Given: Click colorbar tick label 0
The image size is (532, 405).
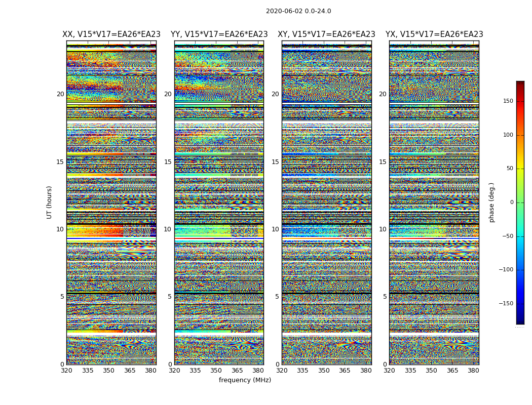Looking at the screenshot, I should 512,202.
